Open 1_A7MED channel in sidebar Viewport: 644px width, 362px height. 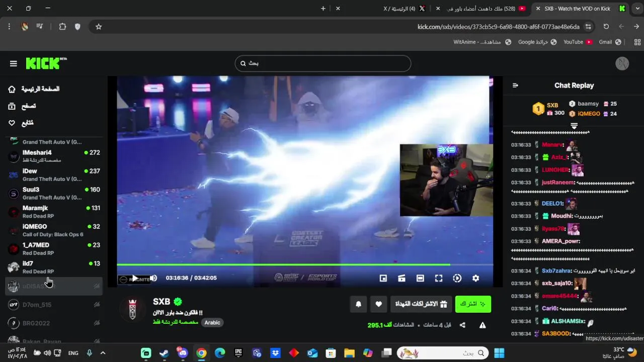click(54, 249)
